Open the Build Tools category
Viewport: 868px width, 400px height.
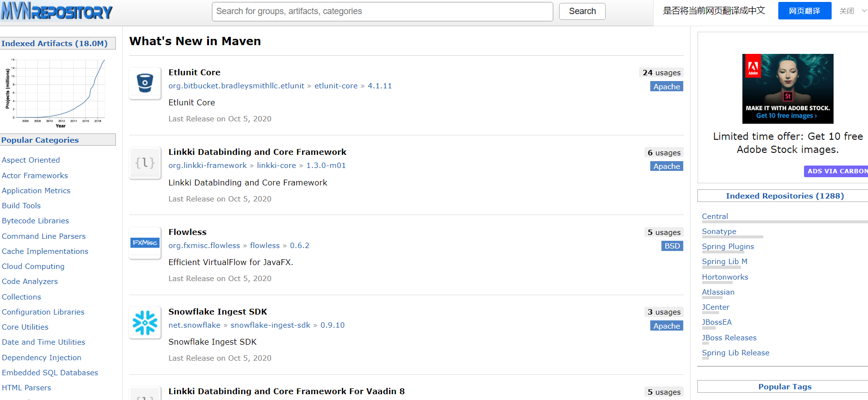pos(21,205)
